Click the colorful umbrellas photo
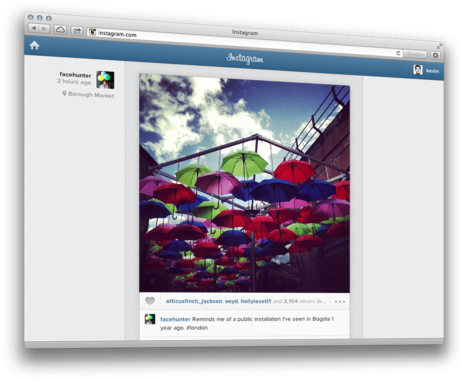The image size is (462, 380). [x=244, y=183]
